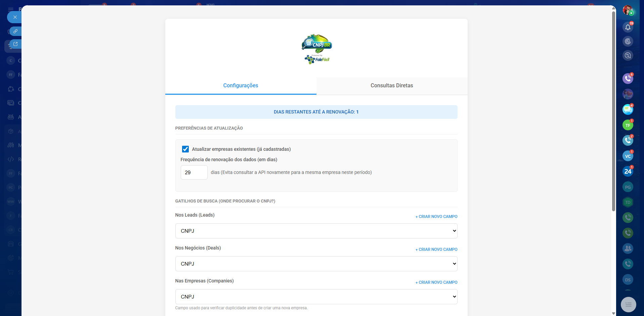
Task: Click the blue 24 icon in sidebar
Action: click(628, 172)
